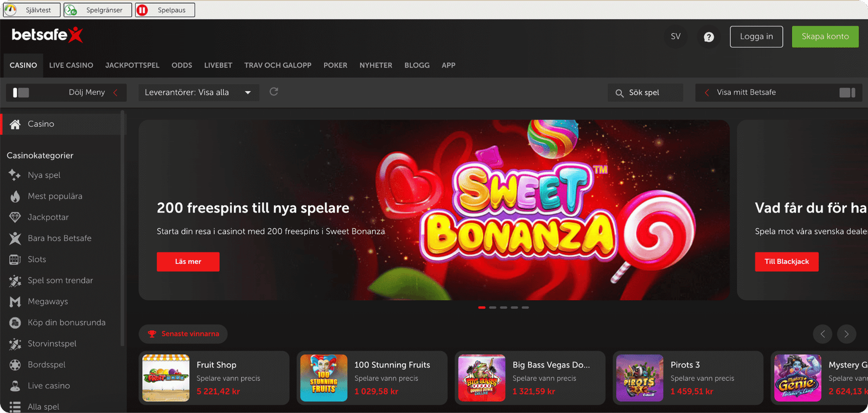Open the APP tab
The image size is (868, 413).
[x=448, y=65]
